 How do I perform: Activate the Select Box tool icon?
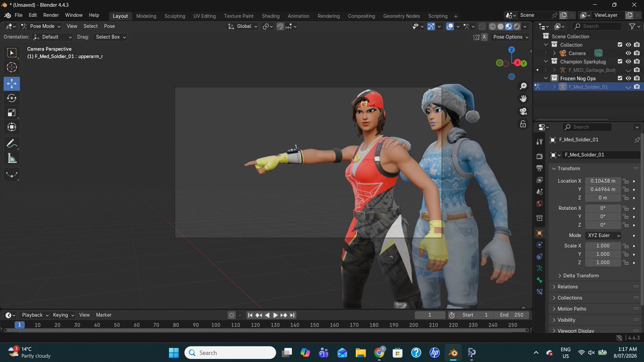tap(12, 53)
